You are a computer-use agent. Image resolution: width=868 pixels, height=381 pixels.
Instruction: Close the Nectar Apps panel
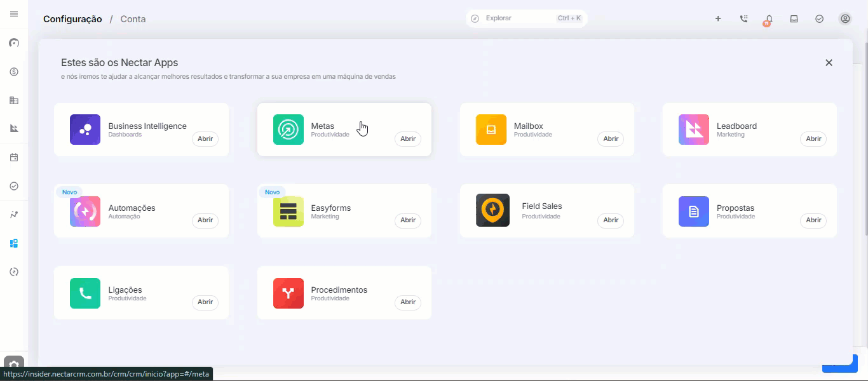tap(829, 63)
